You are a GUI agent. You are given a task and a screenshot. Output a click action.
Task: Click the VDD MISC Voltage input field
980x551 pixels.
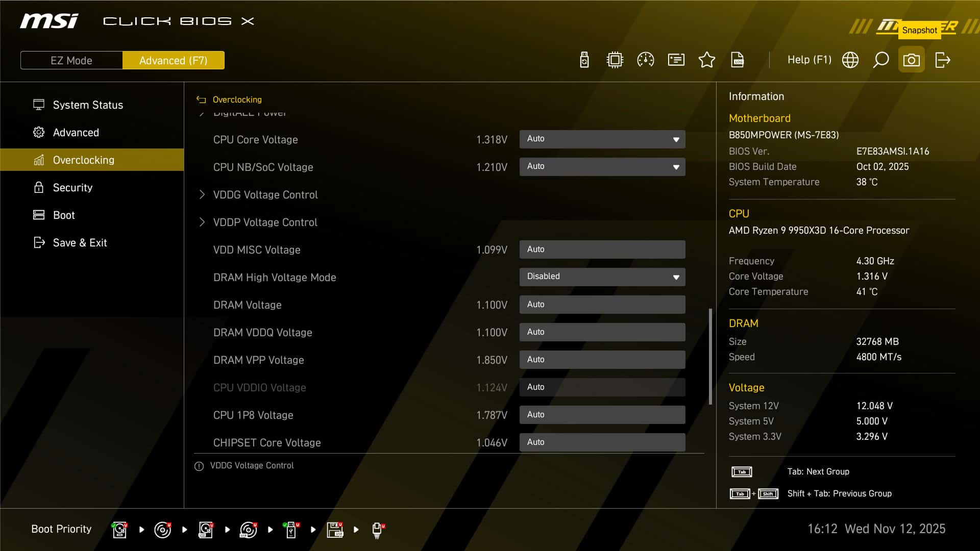(602, 249)
